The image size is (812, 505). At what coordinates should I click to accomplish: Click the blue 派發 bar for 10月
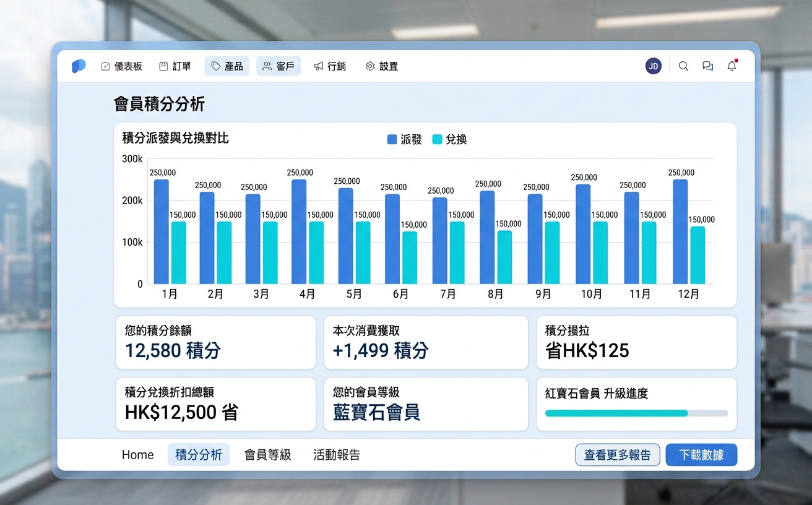click(x=584, y=234)
